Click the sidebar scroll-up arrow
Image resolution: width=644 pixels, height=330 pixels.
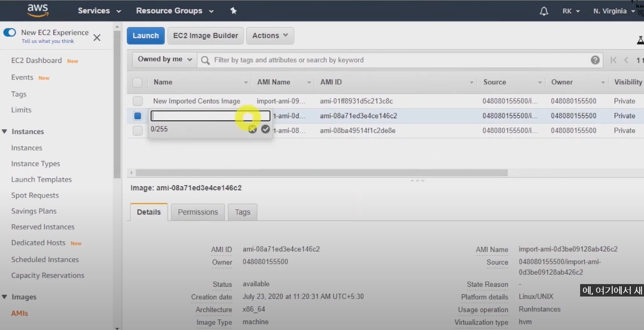pyautogui.click(x=117, y=27)
